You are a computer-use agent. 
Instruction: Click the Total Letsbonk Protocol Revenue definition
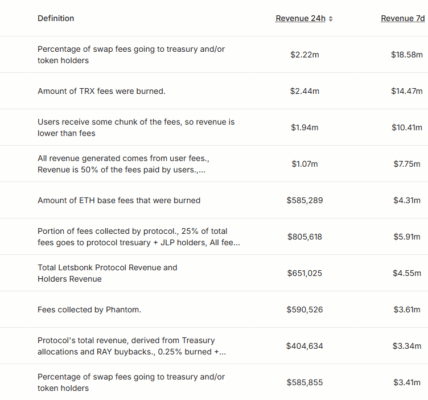(107, 273)
